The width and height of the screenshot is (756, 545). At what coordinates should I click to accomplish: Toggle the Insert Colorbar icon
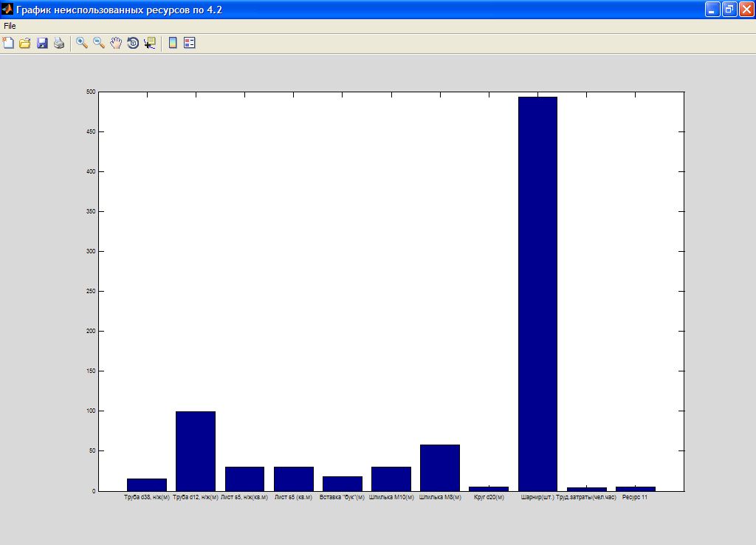[x=173, y=43]
